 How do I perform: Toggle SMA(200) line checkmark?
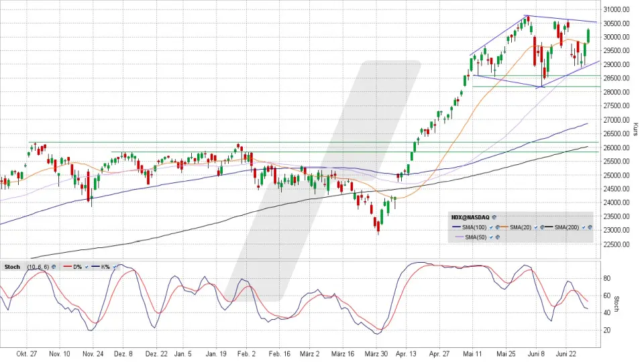pyautogui.click(x=583, y=227)
